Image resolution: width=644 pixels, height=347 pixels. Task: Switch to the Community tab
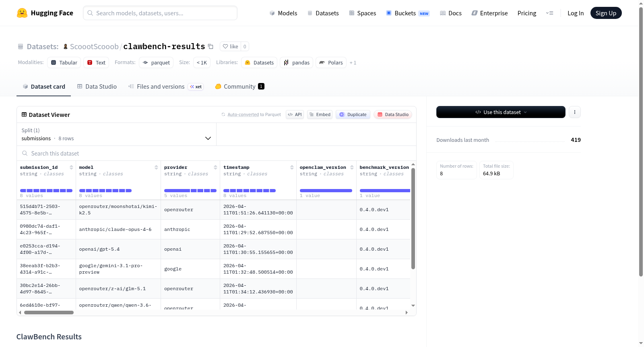(x=239, y=87)
